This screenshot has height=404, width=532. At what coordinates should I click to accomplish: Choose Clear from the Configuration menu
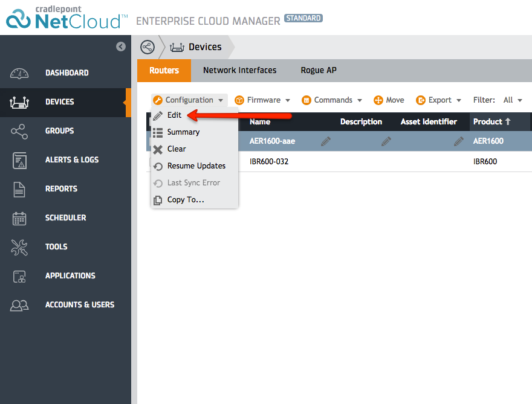coord(195,149)
